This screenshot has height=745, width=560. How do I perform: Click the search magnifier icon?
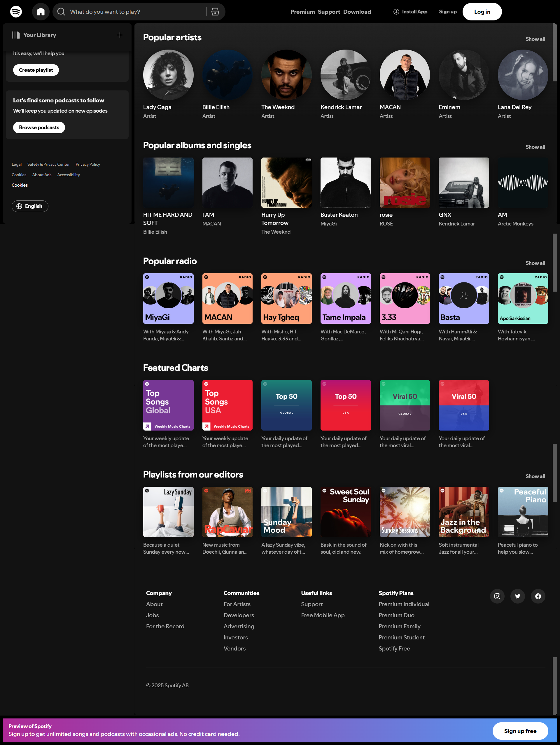pos(61,12)
